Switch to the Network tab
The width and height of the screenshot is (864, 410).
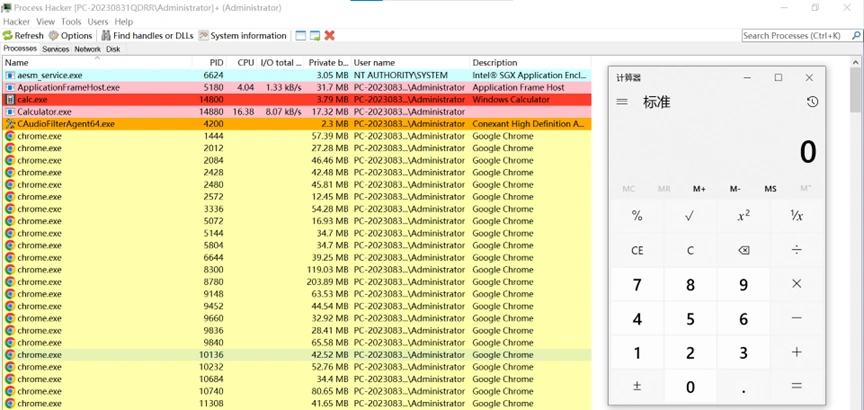pyautogui.click(x=88, y=49)
